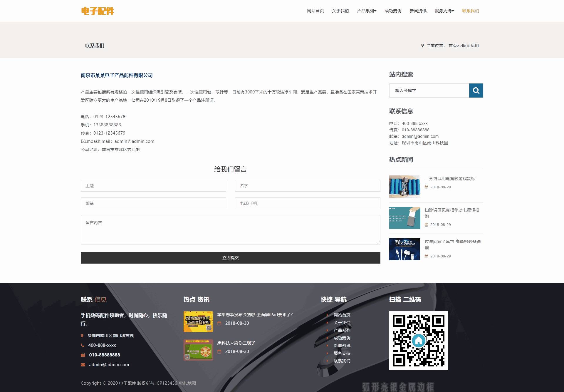Focus the 输入关键字 search field
Screen dimensions: 564x392
[x=429, y=91]
